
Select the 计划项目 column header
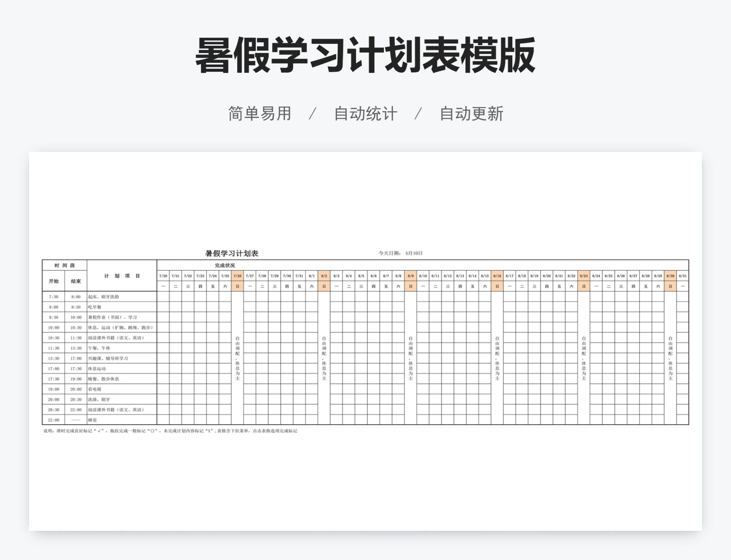tap(121, 276)
